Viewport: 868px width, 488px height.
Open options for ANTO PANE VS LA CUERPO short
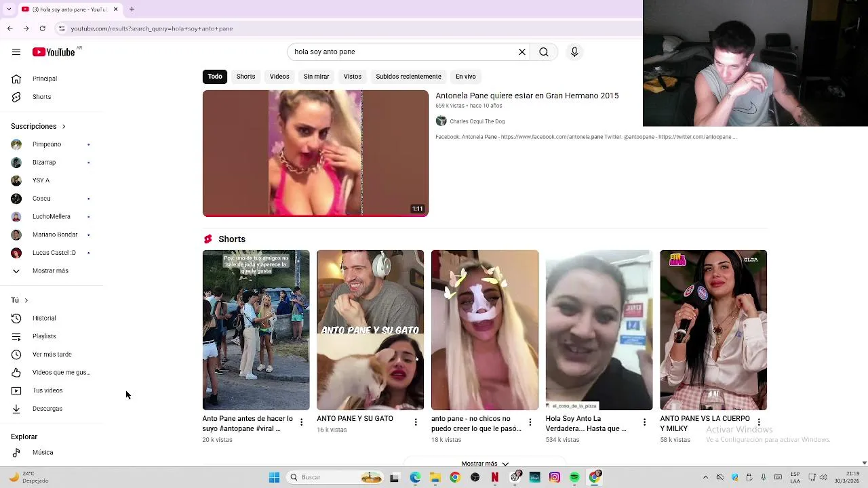click(759, 422)
